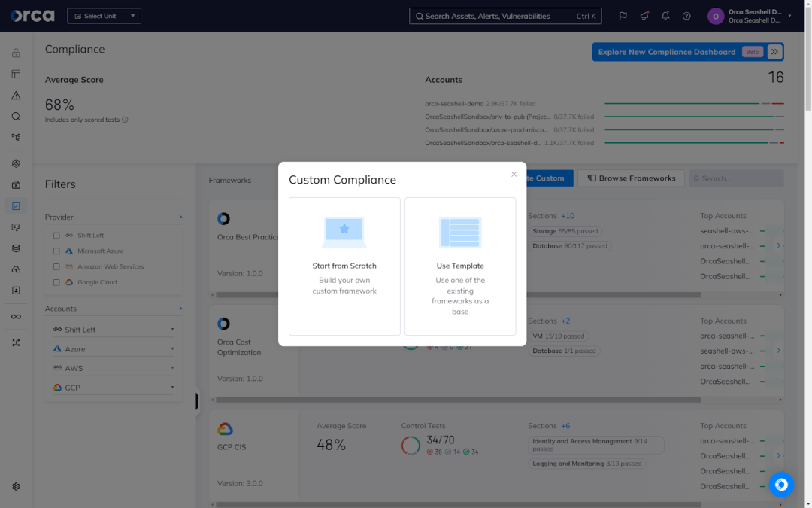Click the Logging and Monitoring 3/13 tag

click(586, 464)
